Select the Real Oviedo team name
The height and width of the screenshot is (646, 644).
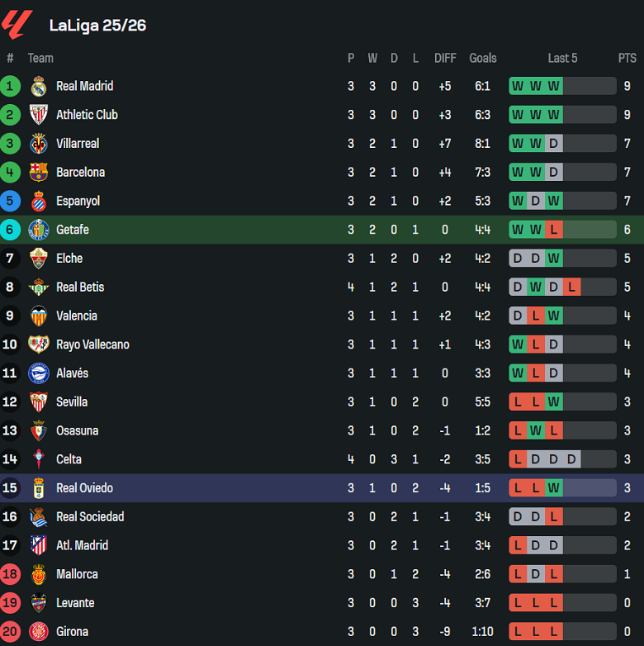click(x=84, y=488)
